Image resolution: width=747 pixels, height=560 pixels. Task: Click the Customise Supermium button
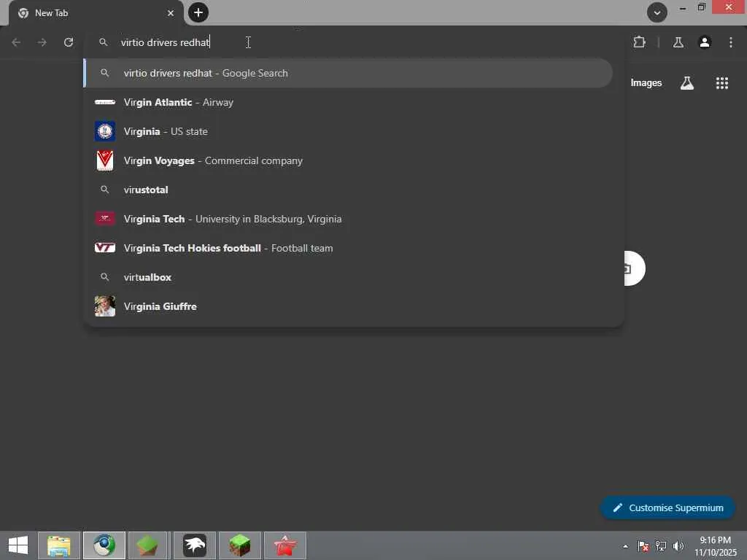pos(667,507)
